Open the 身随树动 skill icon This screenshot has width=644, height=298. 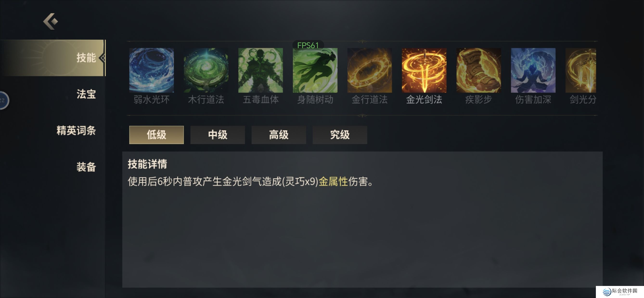[315, 70]
